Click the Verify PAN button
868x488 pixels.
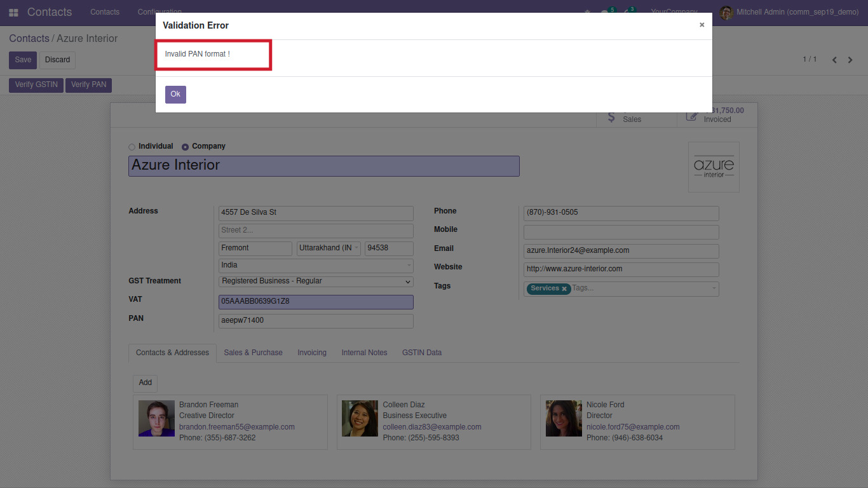coord(88,85)
